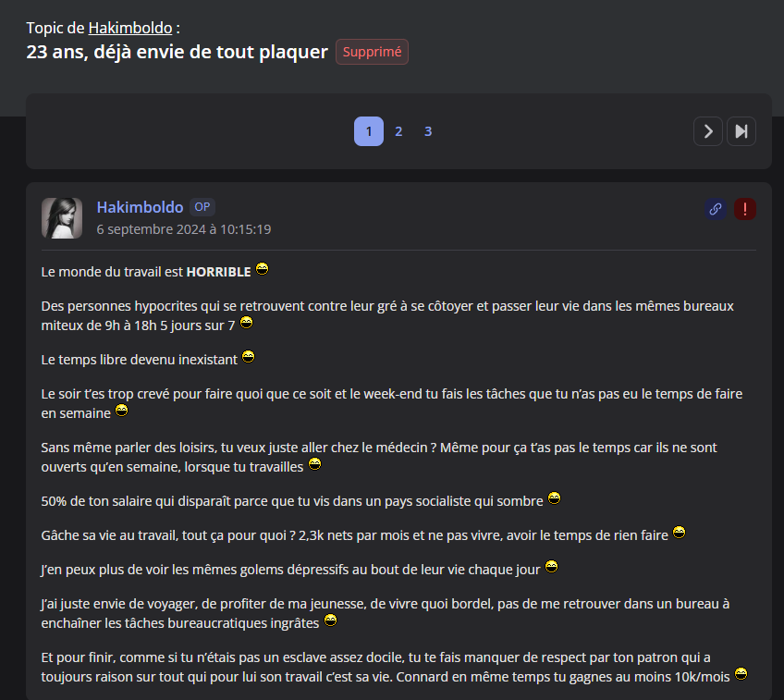This screenshot has height=700, width=784.
Task: Open Hakimboldo profile from topic header
Action: point(130,28)
